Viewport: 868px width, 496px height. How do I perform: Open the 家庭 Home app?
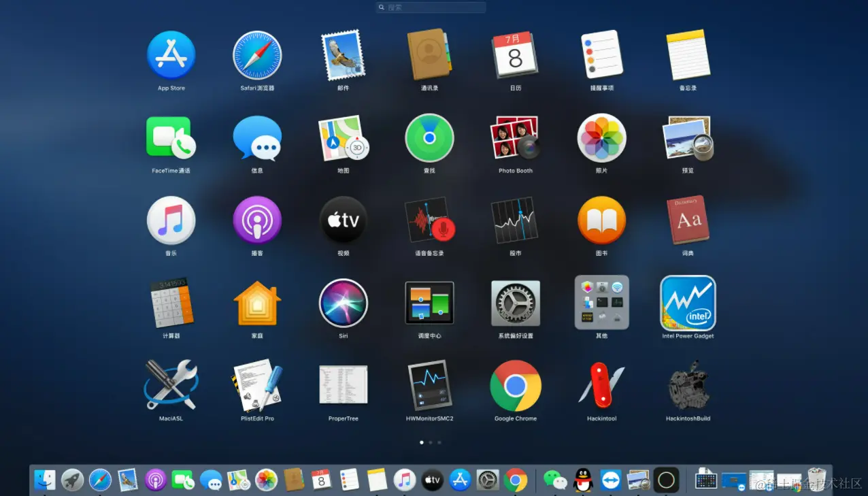coord(257,303)
